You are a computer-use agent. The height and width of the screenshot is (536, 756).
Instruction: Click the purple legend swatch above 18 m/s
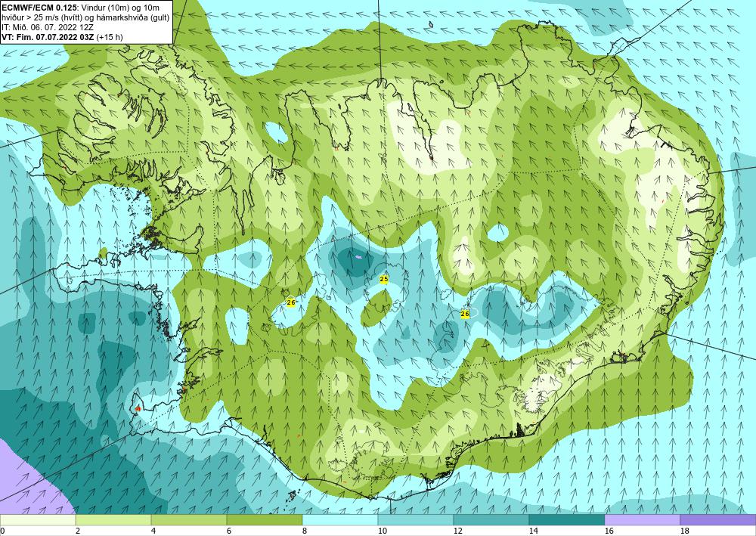(x=718, y=520)
